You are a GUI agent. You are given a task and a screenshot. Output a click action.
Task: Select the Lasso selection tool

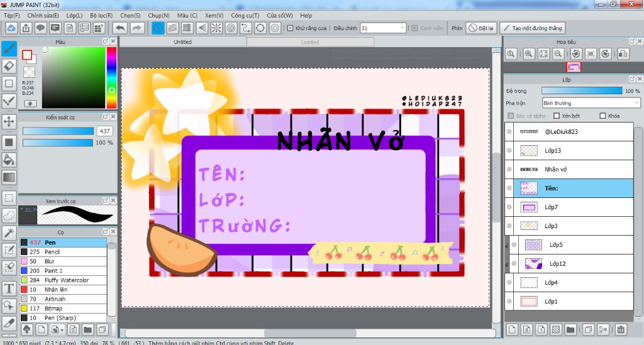click(9, 216)
